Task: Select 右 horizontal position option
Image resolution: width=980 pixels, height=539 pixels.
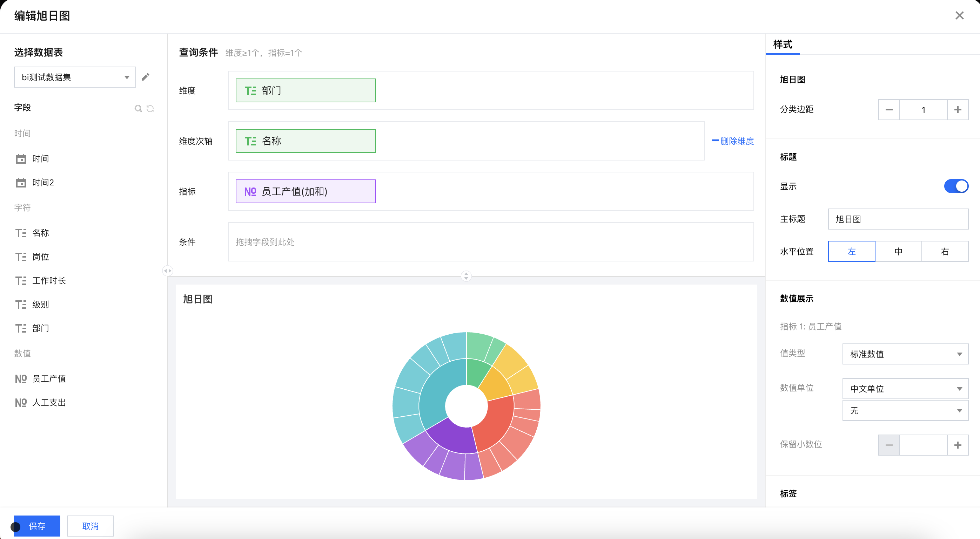Action: click(945, 251)
